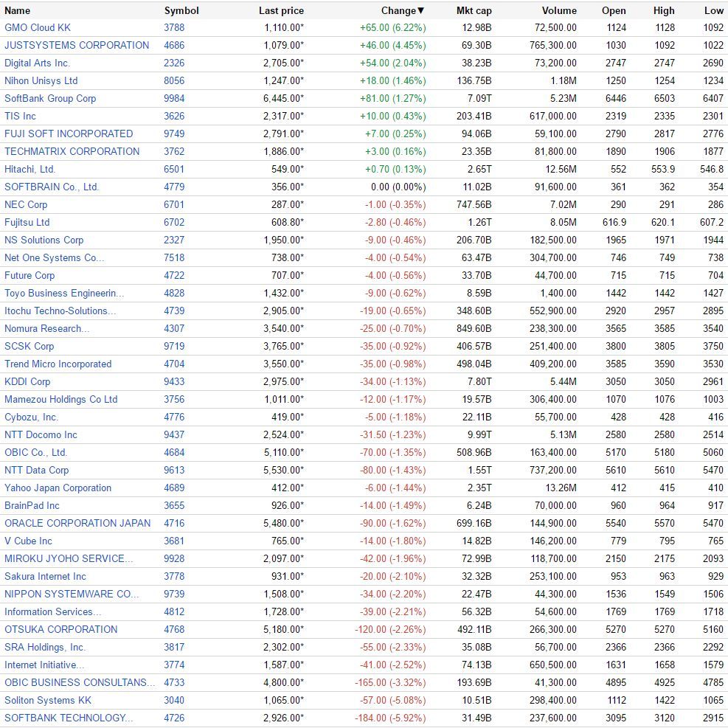Open MIROKU JYOHO SERVICE... link
The height and width of the screenshot is (728, 728).
[69, 558]
